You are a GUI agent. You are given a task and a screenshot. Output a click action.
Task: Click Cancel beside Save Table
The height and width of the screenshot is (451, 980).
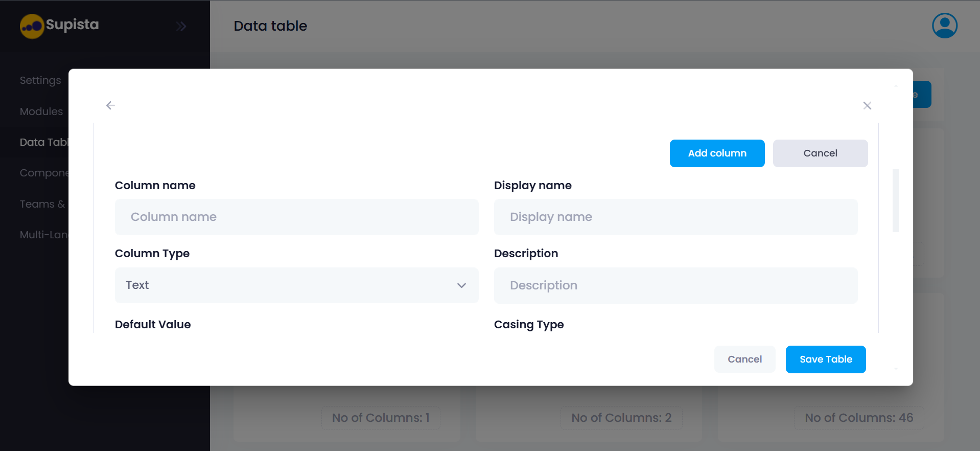coord(744,359)
